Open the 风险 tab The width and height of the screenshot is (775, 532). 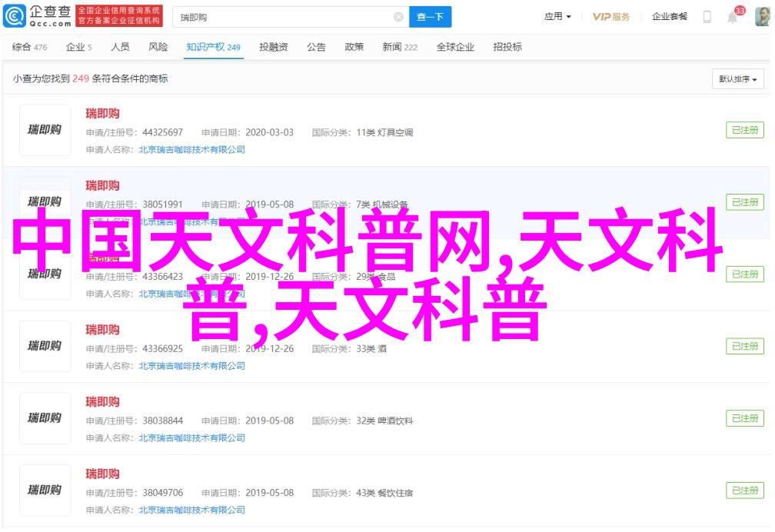(x=158, y=47)
